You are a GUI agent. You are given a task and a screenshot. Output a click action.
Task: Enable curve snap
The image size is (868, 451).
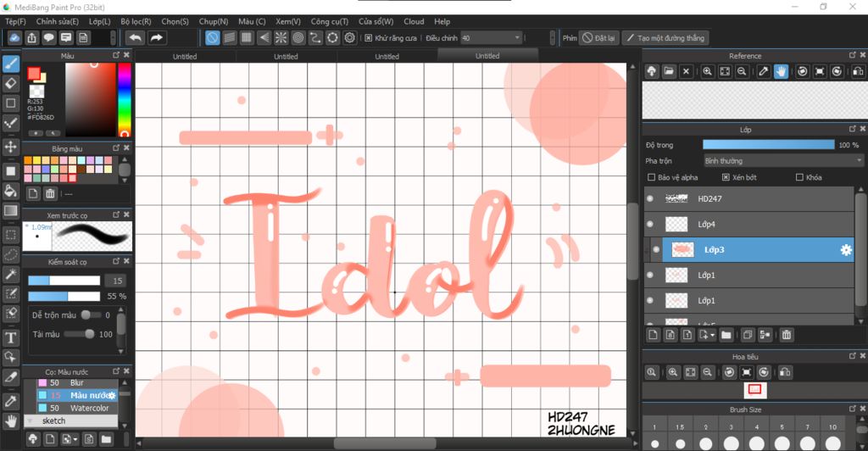[315, 37]
